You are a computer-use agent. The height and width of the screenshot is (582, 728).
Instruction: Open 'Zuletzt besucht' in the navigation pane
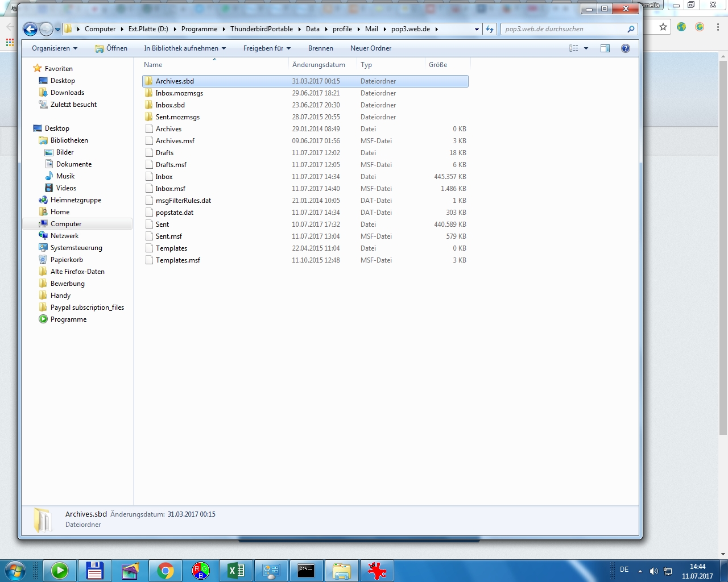coord(73,105)
